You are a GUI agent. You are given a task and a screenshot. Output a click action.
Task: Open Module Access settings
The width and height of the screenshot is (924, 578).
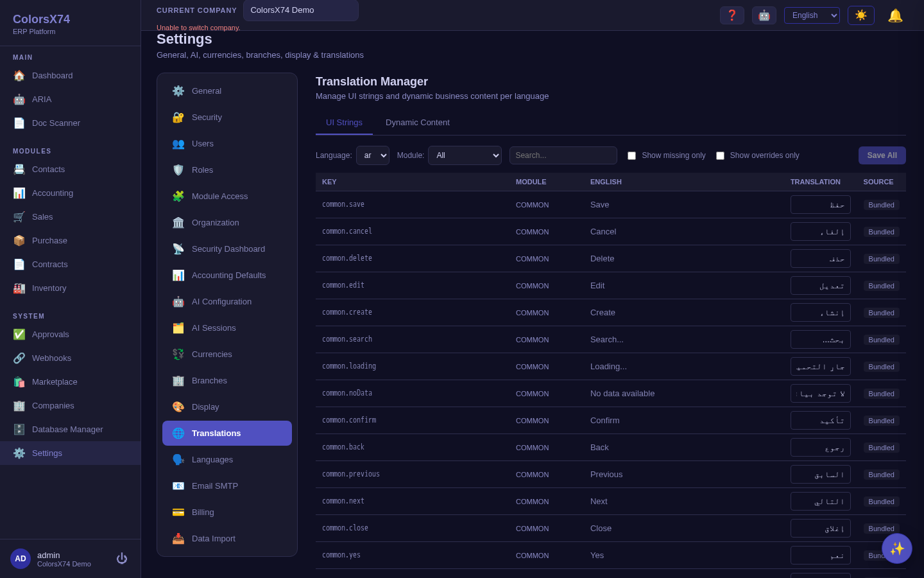(x=227, y=197)
